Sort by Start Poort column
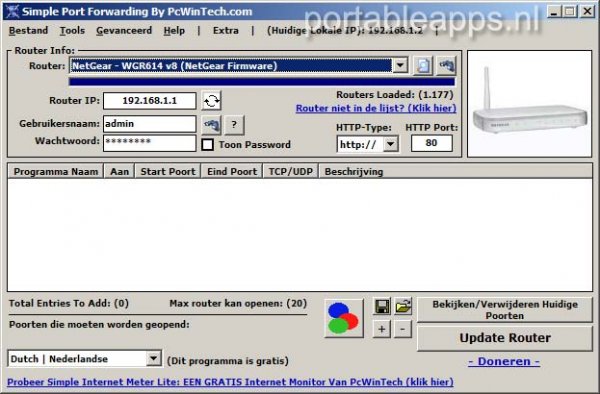The height and width of the screenshot is (394, 600). click(x=168, y=171)
